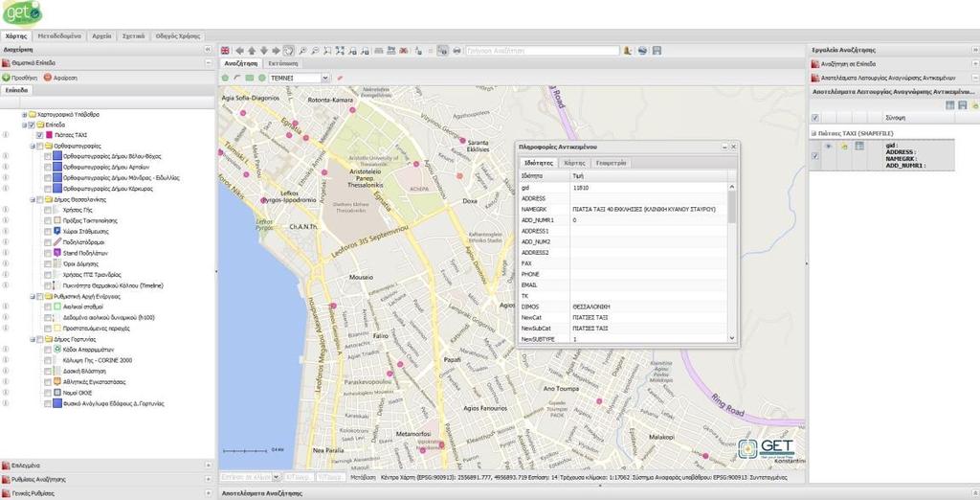The height and width of the screenshot is (500, 980).
Task: Open the Χάρτης tab in info popup
Action: [575, 163]
